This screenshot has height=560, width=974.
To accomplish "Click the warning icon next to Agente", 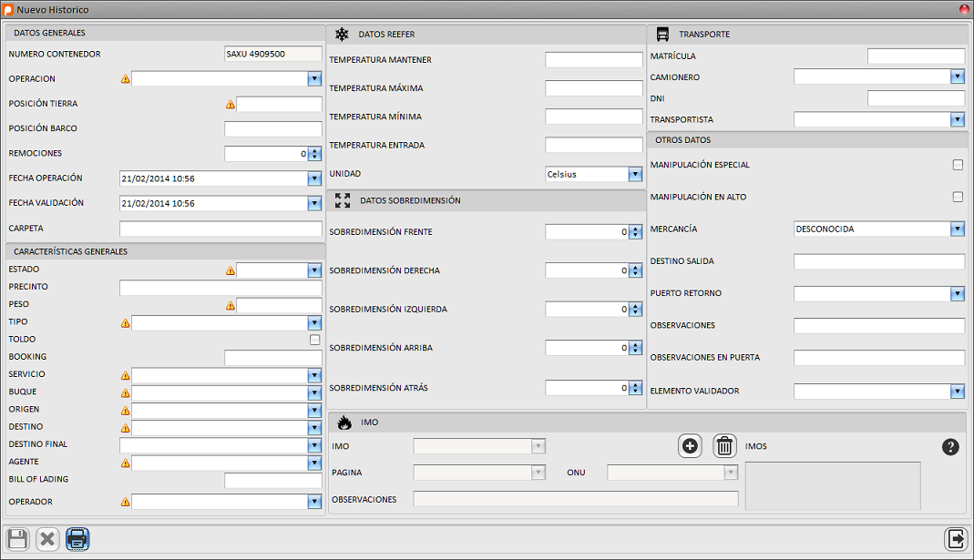I will click(126, 463).
